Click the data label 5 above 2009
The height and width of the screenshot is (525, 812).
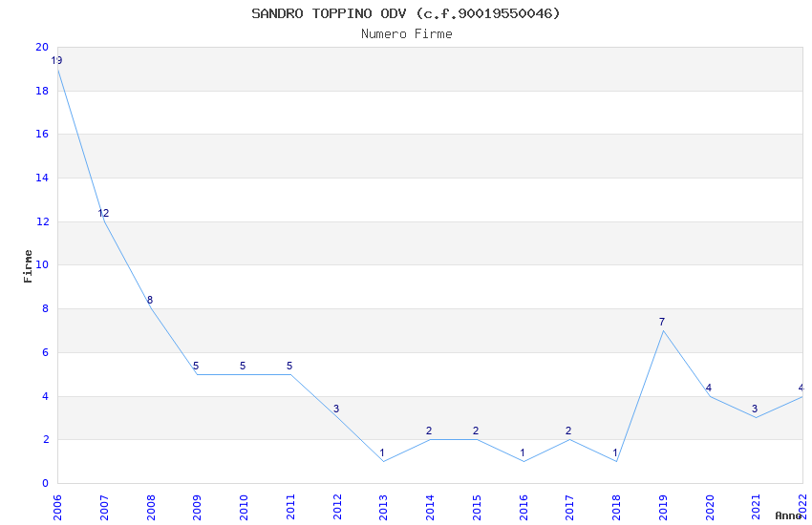point(196,367)
